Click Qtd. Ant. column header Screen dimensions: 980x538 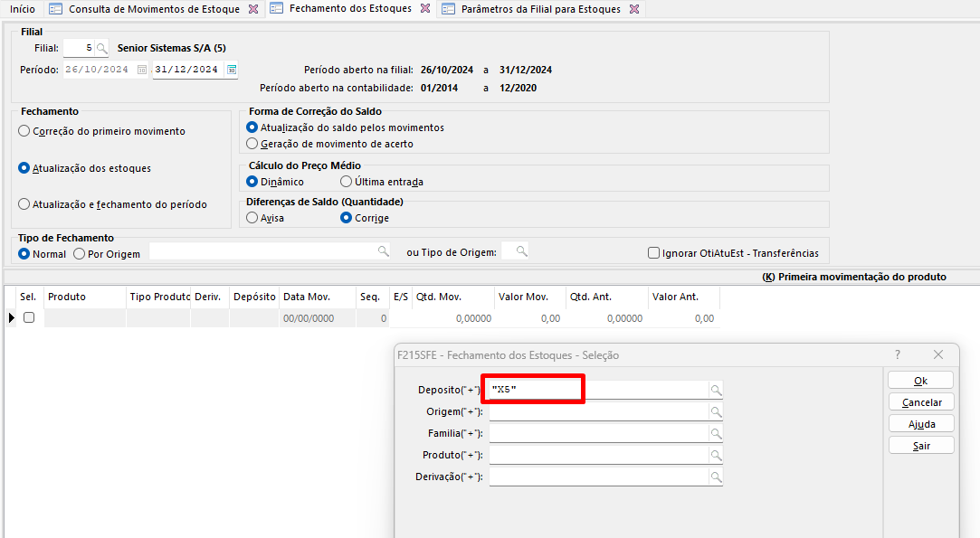click(x=607, y=297)
